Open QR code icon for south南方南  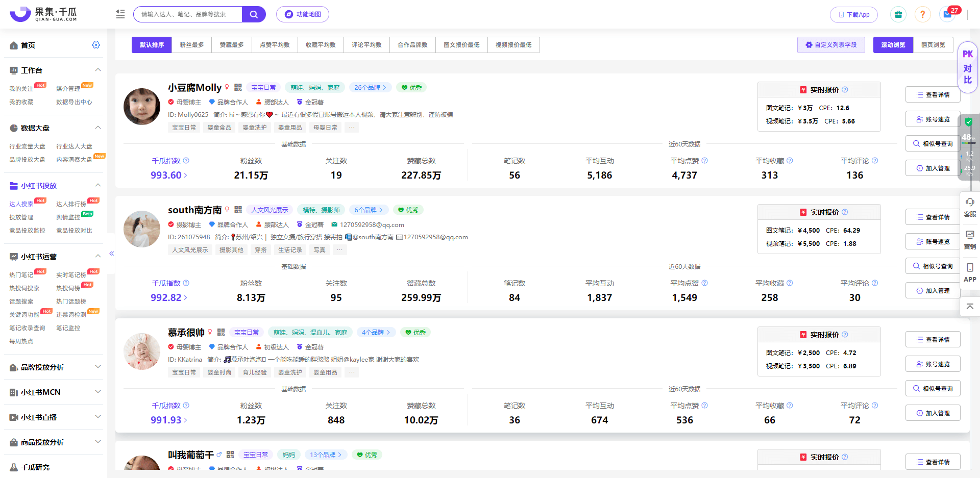coord(238,210)
